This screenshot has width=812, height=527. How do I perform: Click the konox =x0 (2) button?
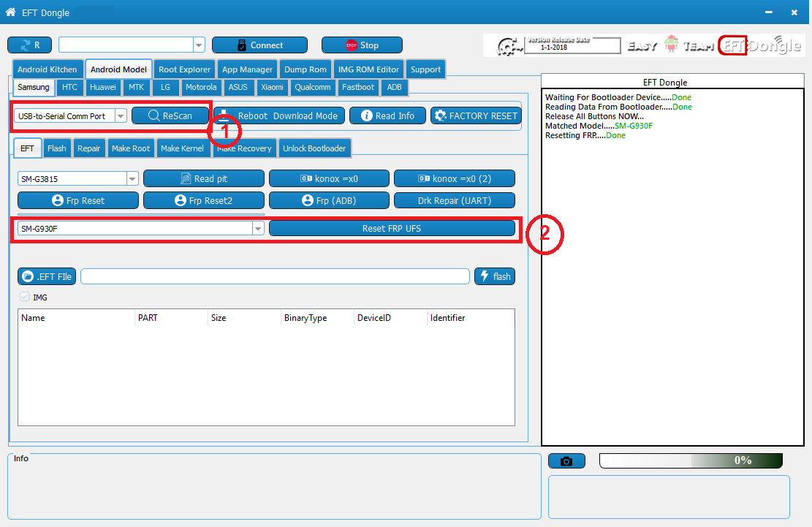click(454, 178)
